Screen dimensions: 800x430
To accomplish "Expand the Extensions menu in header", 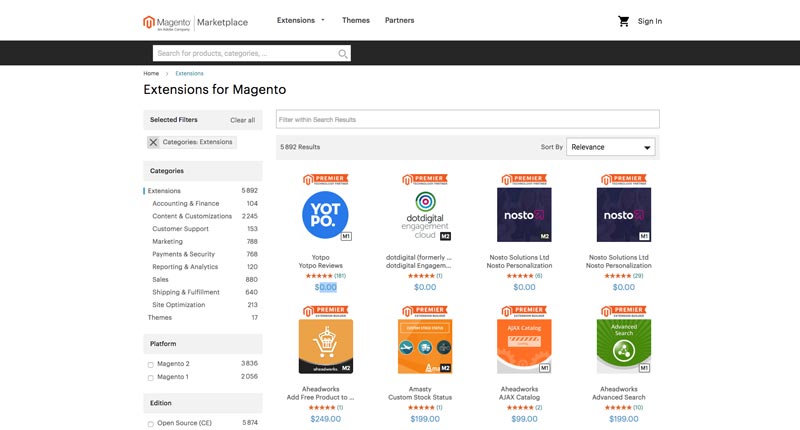I will [x=301, y=20].
